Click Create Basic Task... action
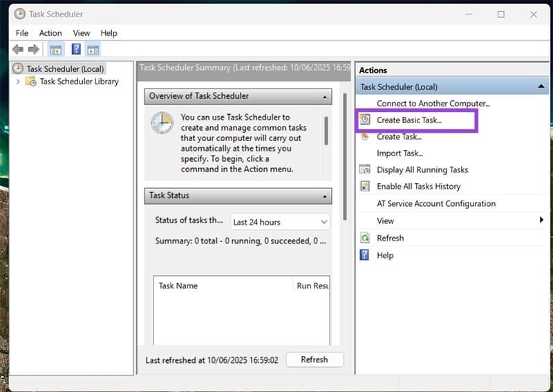This screenshot has width=553, height=392. click(409, 120)
